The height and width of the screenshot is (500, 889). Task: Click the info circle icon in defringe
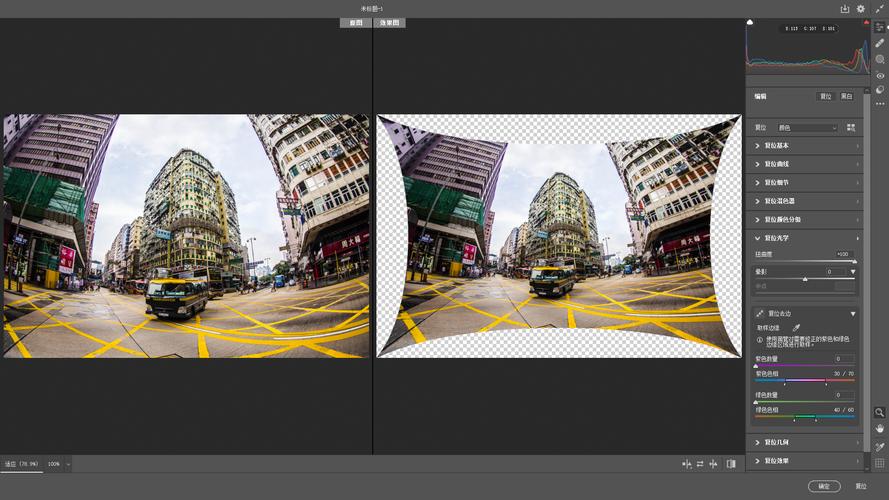pyautogui.click(x=759, y=340)
